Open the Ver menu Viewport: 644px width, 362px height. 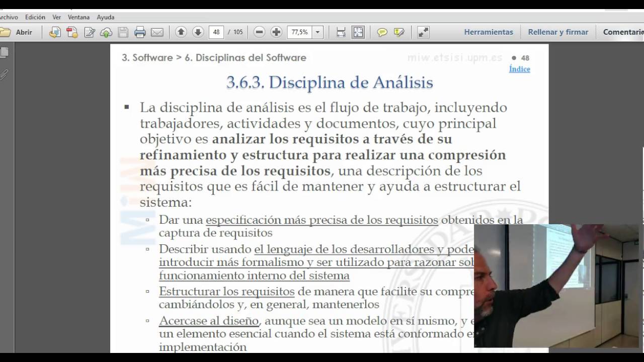(x=57, y=17)
